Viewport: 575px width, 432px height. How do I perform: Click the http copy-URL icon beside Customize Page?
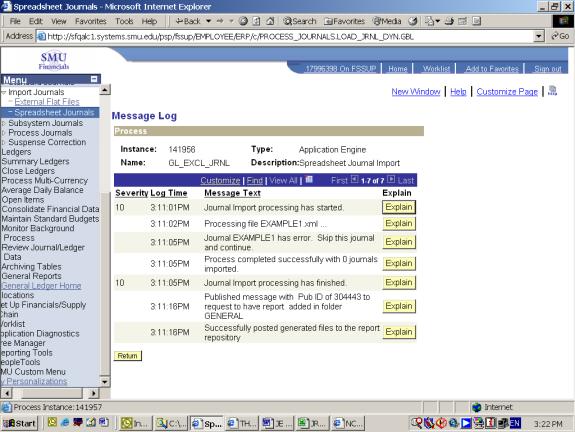[x=552, y=91]
